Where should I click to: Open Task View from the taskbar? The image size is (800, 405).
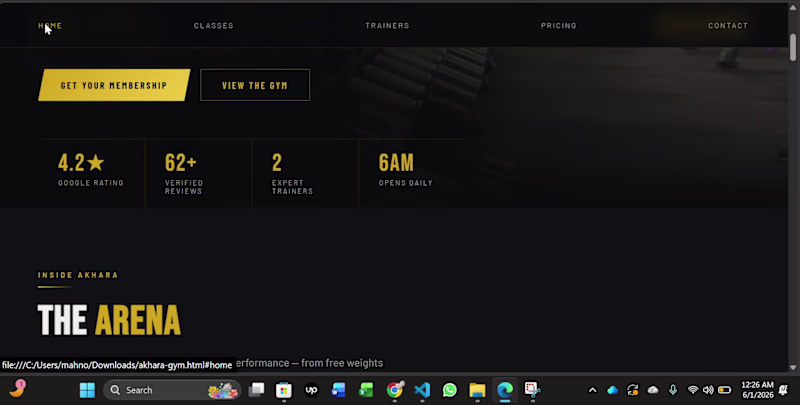tap(256, 390)
